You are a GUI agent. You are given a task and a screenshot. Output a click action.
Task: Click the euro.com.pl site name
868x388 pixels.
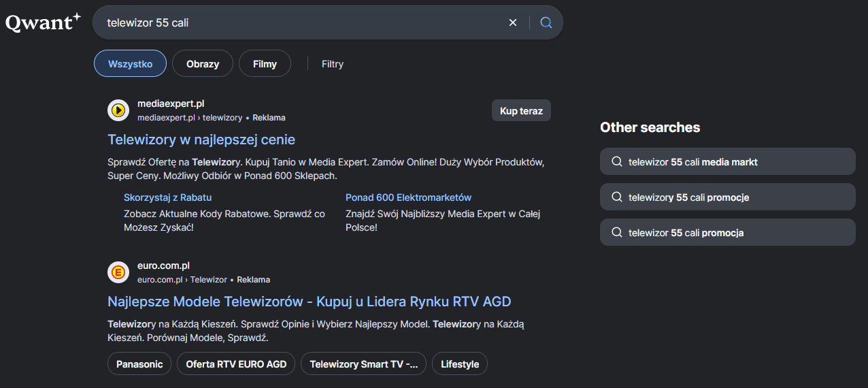[x=163, y=265]
